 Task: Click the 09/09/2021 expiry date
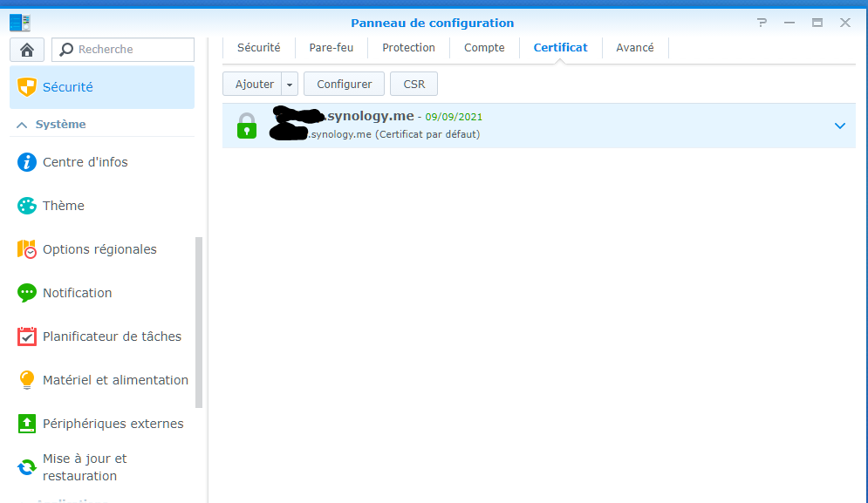pyautogui.click(x=454, y=117)
